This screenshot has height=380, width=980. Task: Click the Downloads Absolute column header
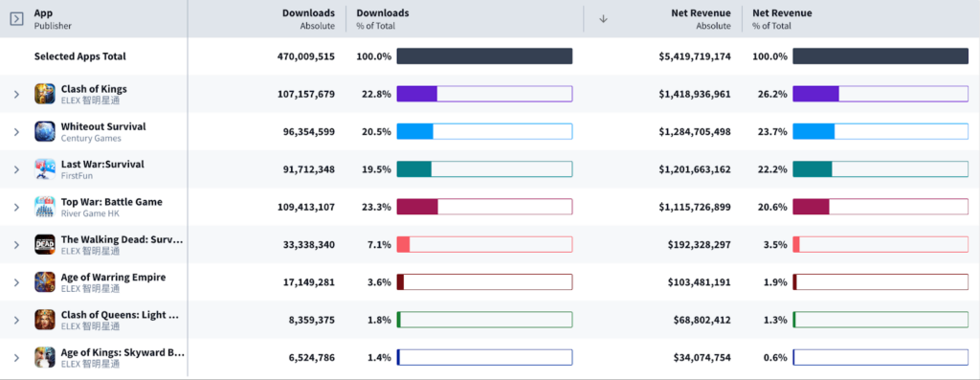[308, 19]
